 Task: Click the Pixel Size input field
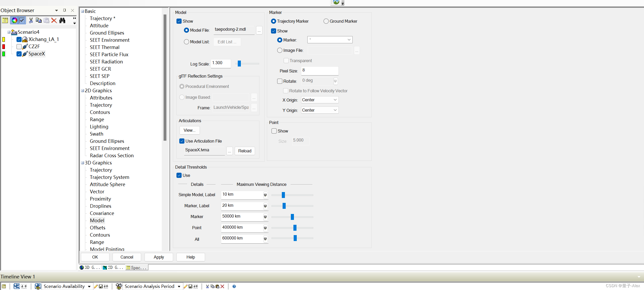point(319,71)
